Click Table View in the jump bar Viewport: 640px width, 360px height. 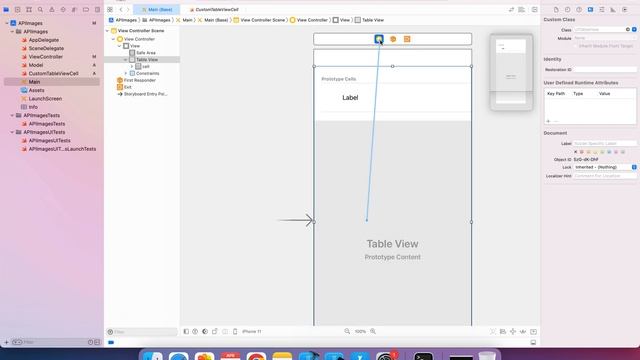[x=369, y=20]
